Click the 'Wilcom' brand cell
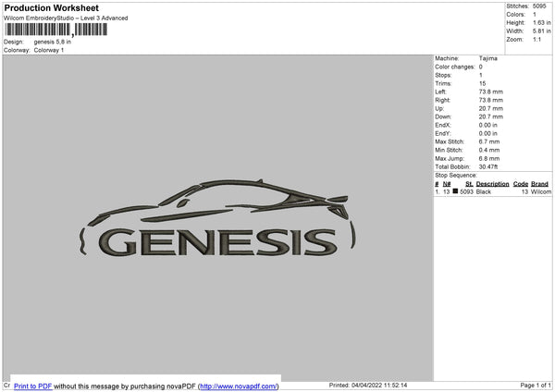 point(541,191)
